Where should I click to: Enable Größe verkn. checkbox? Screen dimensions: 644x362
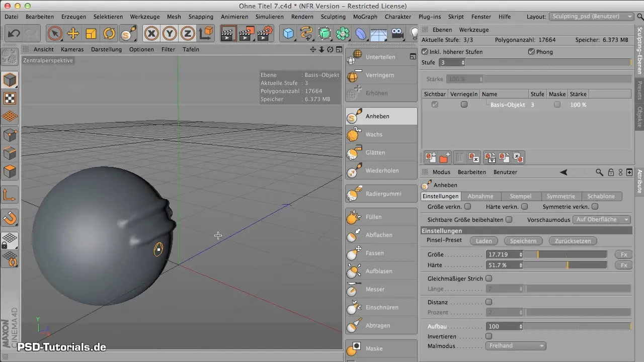pyautogui.click(x=468, y=207)
